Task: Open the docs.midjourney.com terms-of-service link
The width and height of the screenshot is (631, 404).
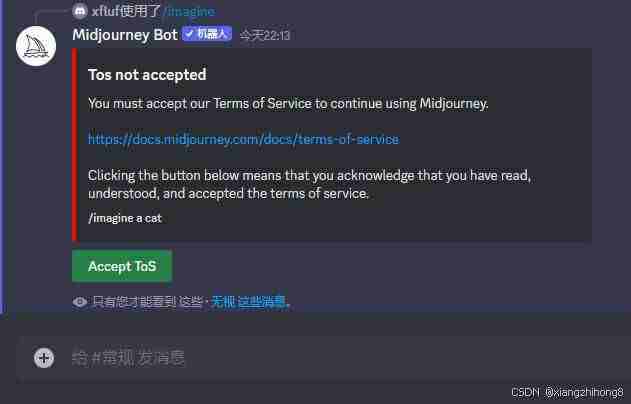Action: pyautogui.click(x=243, y=139)
